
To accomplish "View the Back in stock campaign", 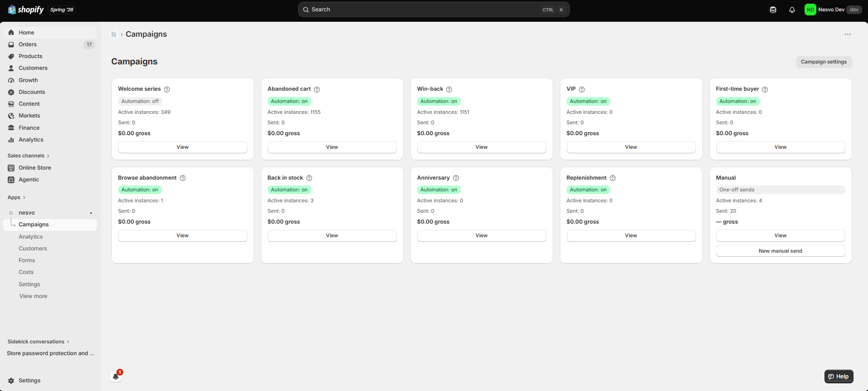I will point(332,235).
